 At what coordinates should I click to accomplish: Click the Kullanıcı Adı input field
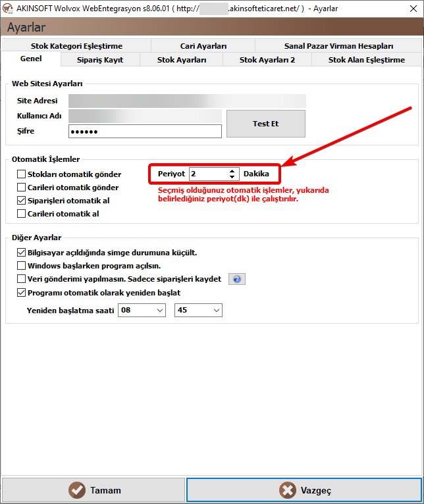(x=145, y=116)
